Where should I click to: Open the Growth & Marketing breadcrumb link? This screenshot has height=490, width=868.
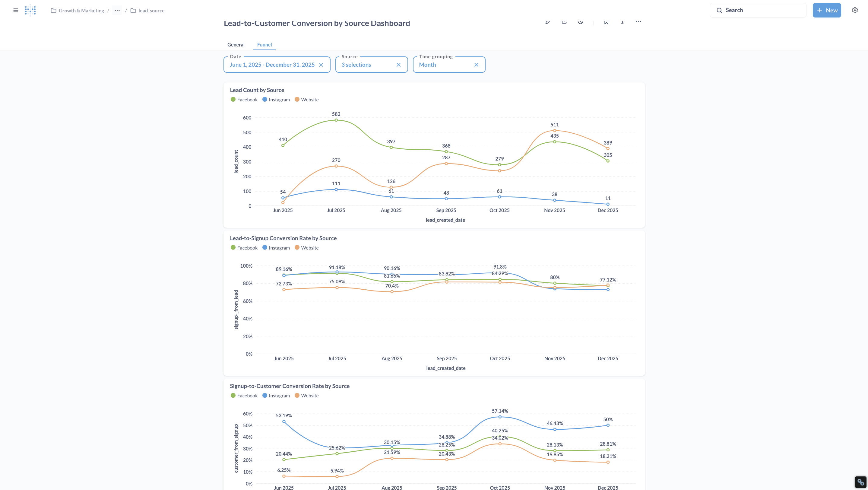tap(81, 11)
